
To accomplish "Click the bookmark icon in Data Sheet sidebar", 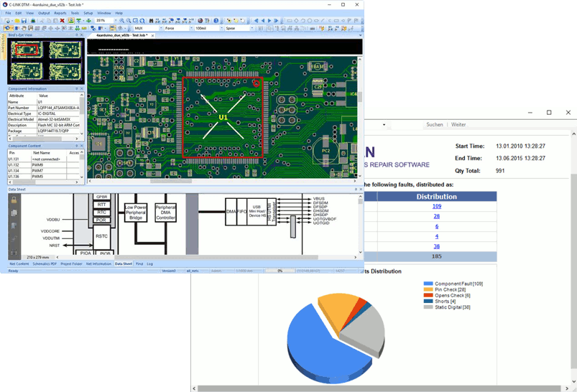I will [x=14, y=225].
